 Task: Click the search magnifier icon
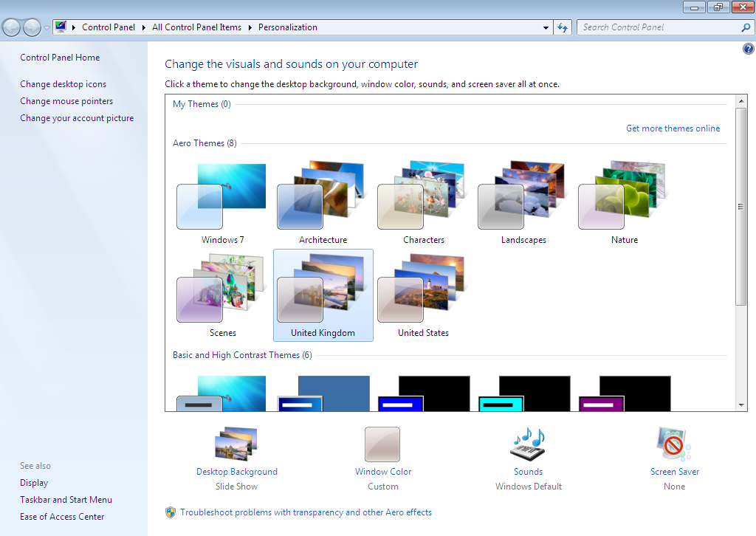(745, 27)
